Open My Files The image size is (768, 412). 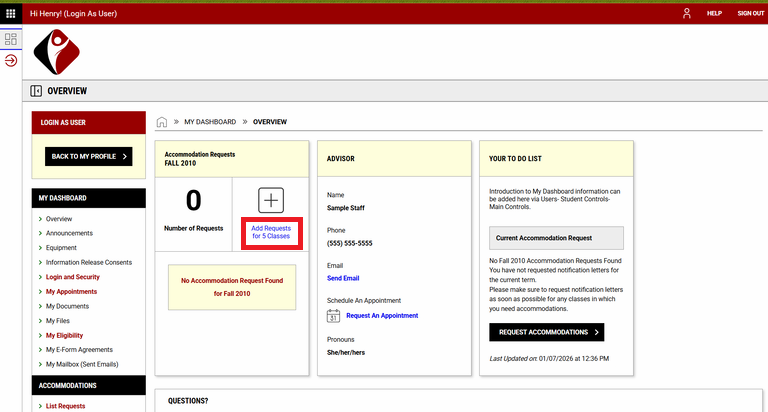pos(58,321)
